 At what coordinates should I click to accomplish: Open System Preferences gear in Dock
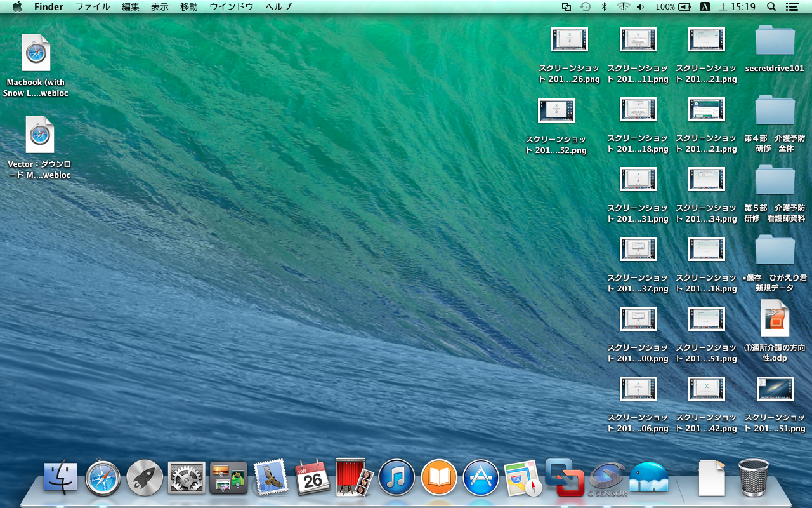[187, 478]
